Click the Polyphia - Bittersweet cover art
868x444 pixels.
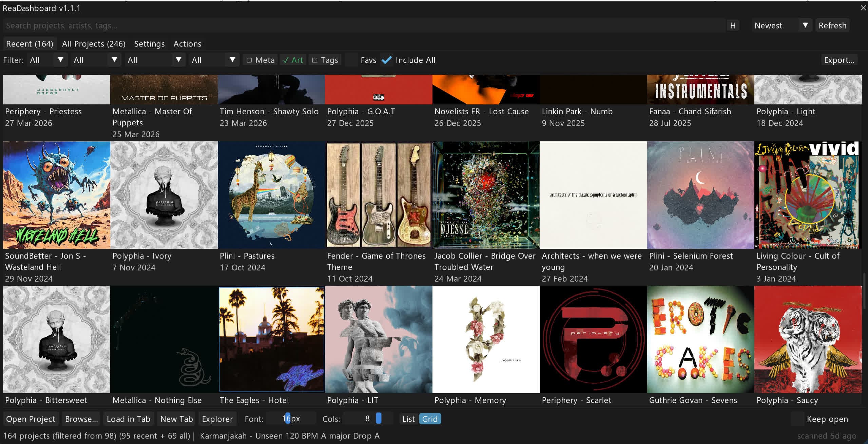tap(57, 339)
